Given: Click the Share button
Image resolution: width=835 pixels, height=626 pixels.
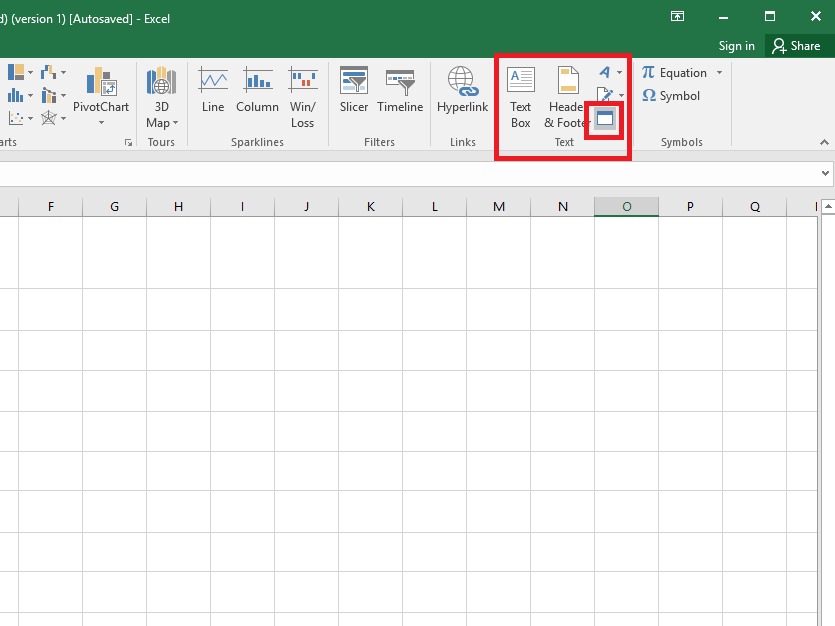Looking at the screenshot, I should (x=797, y=46).
